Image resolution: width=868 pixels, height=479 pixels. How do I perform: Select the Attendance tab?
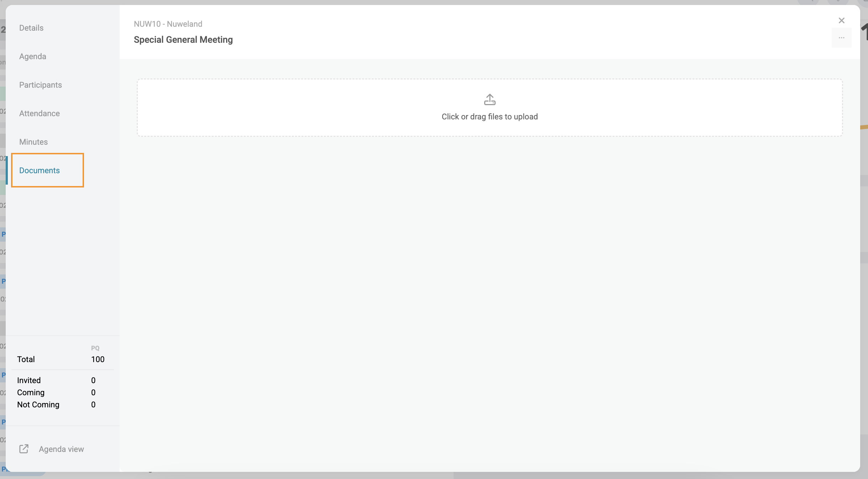tap(40, 113)
